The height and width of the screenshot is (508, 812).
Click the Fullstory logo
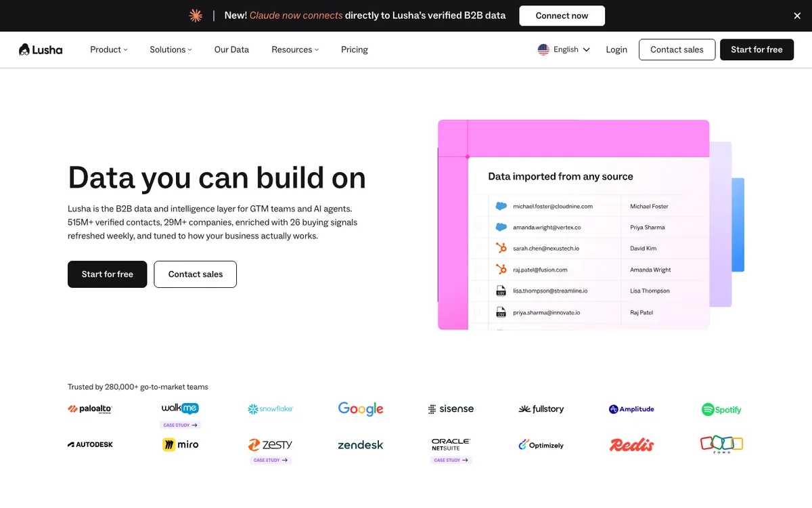541,409
